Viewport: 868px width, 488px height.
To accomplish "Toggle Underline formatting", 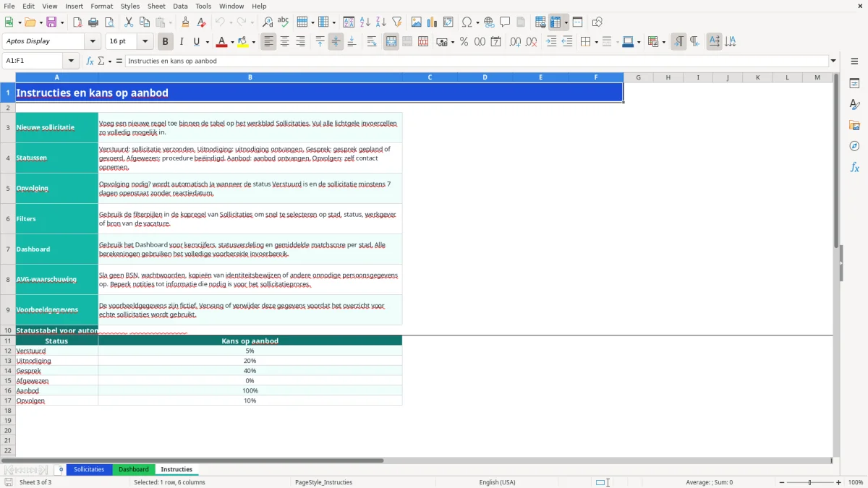I will (x=197, y=42).
